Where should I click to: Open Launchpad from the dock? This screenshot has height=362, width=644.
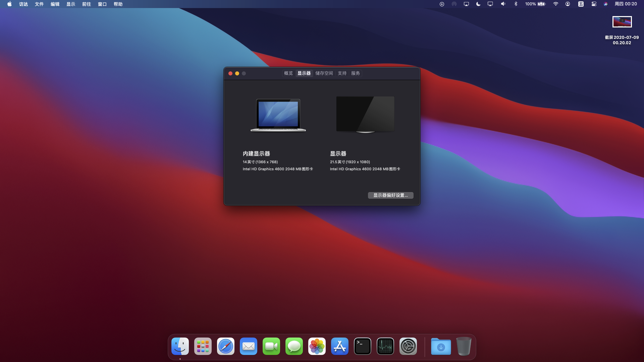(x=203, y=346)
